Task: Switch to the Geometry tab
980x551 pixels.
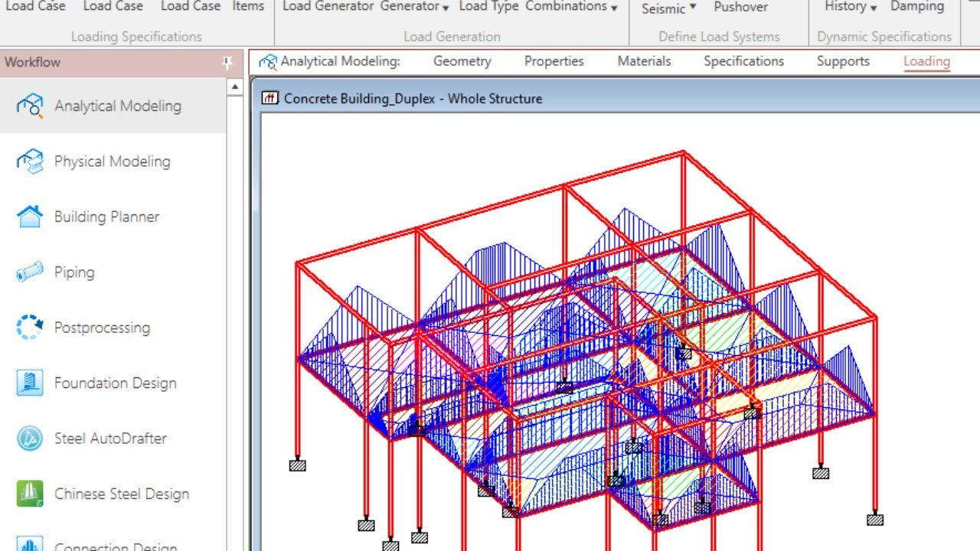Action: click(462, 61)
